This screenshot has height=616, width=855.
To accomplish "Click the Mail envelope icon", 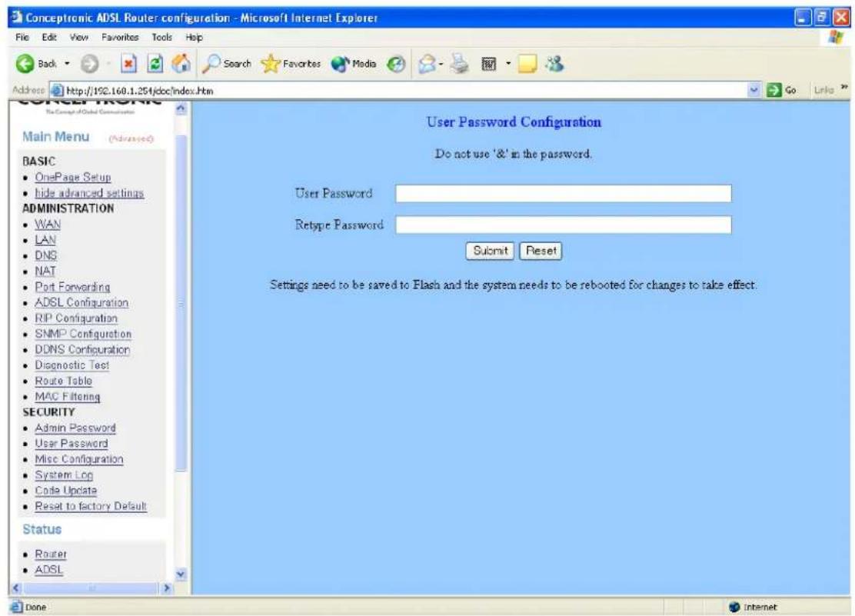I will [427, 65].
